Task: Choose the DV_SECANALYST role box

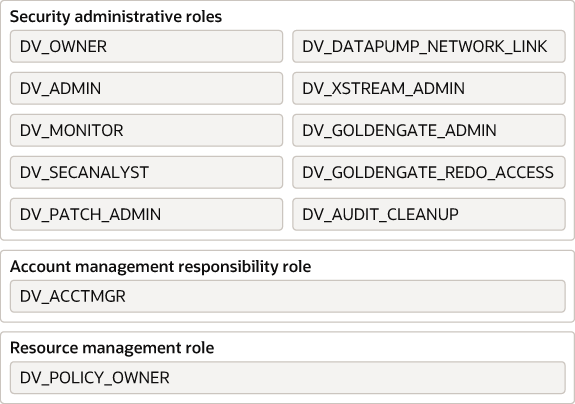Action: point(146,172)
